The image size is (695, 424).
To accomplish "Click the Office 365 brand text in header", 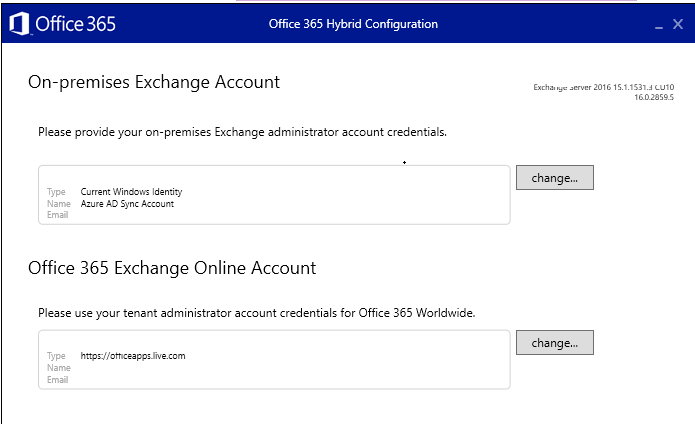I will click(x=75, y=24).
